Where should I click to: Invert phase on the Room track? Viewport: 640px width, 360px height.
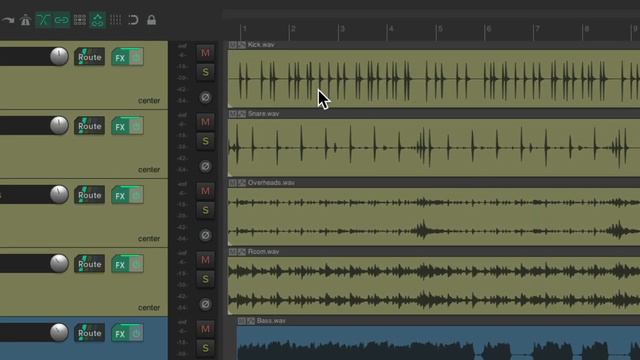[x=205, y=304]
